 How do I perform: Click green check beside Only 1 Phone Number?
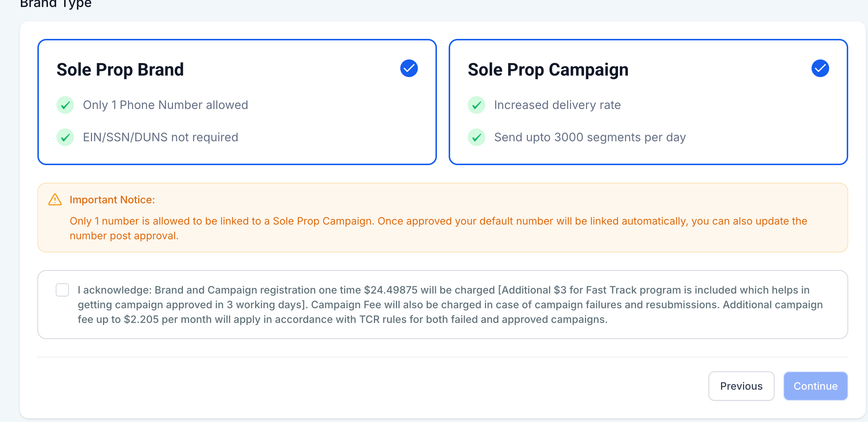point(65,105)
